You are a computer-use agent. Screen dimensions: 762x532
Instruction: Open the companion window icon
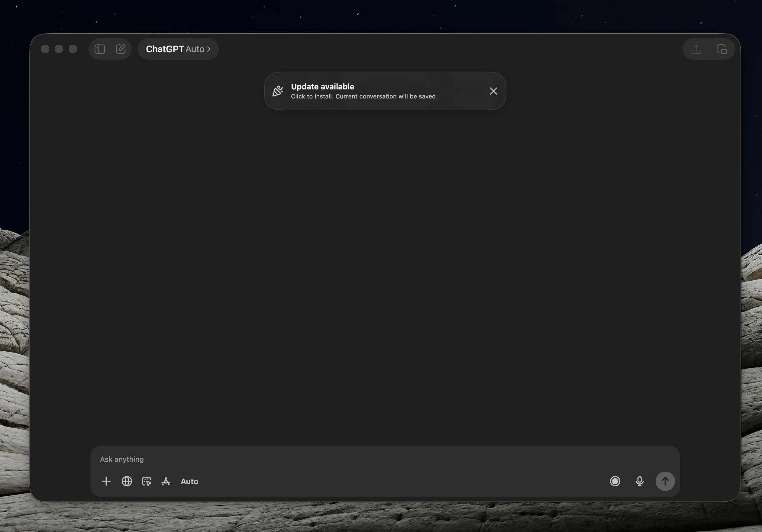pos(722,49)
